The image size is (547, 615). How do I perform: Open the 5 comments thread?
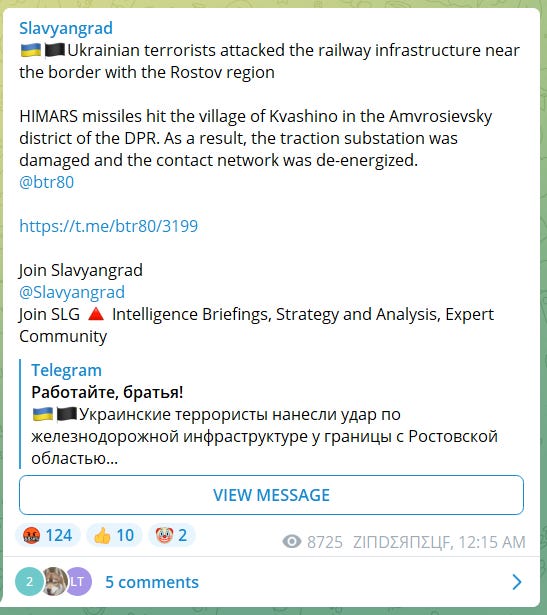(x=152, y=582)
